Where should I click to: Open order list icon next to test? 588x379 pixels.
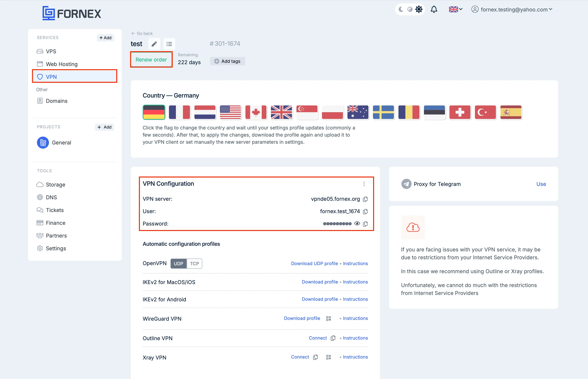[169, 44]
